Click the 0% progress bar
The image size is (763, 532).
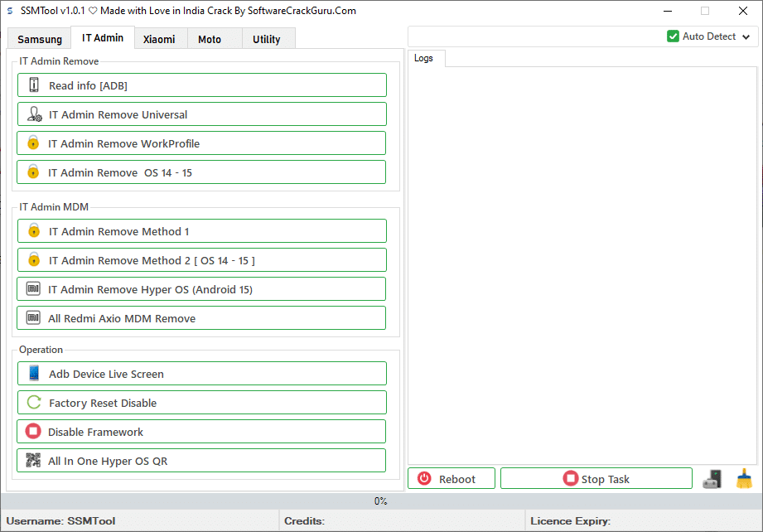[x=381, y=501]
